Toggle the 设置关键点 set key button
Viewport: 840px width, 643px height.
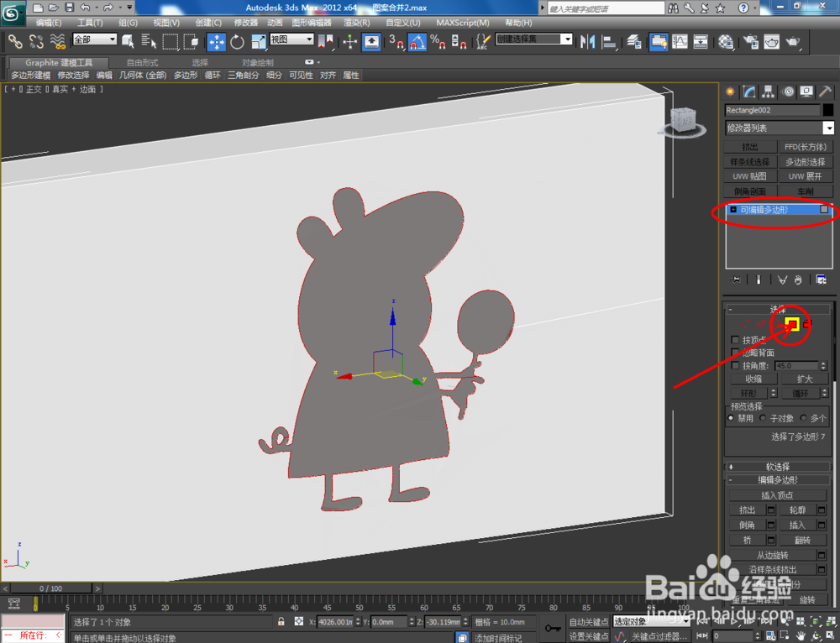tap(588, 636)
